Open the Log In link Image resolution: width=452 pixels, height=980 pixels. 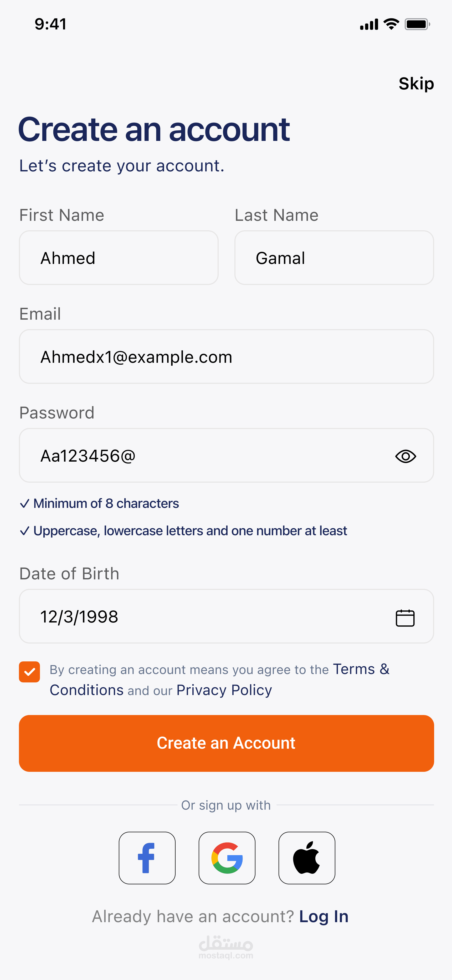pos(323,916)
